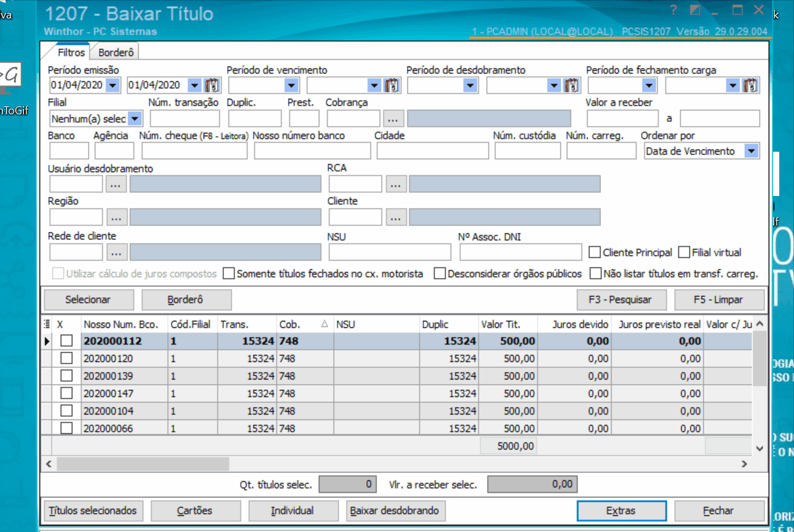Open calendar icon for Período de vencimento
This screenshot has width=794, height=532.
[x=391, y=85]
